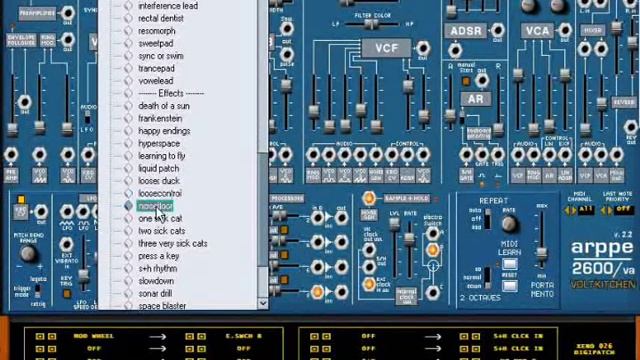Select the 'three very sick cats' preset
The width and height of the screenshot is (640, 360).
(x=173, y=244)
